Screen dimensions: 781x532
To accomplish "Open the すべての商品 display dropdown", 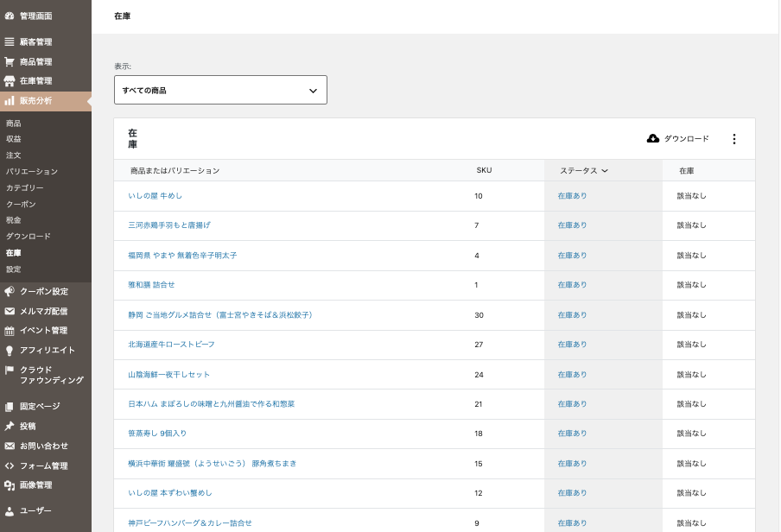I will (x=220, y=90).
